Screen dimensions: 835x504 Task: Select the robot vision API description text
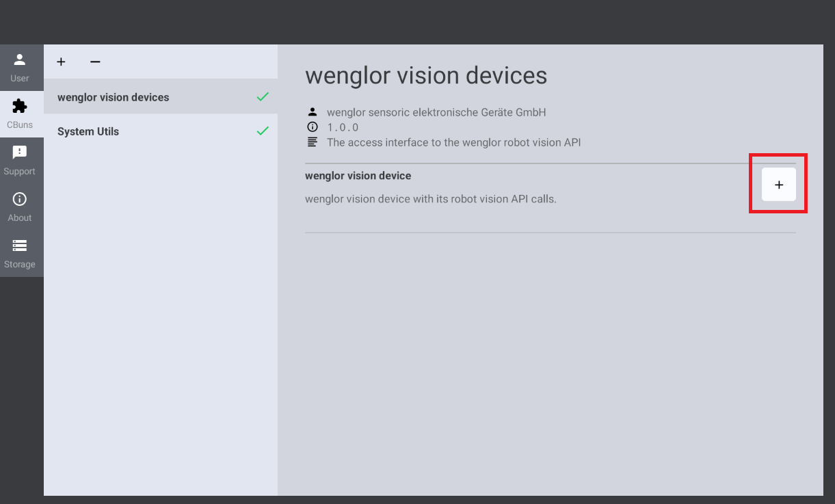pyautogui.click(x=453, y=142)
